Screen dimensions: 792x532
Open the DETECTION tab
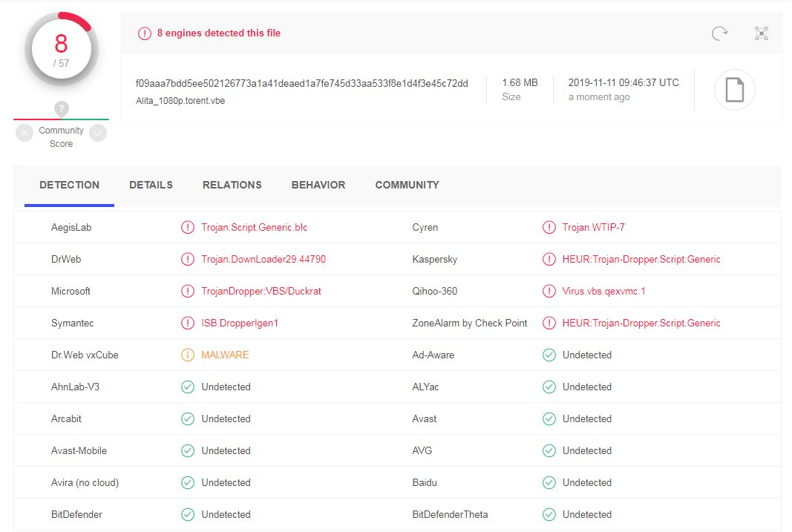pyautogui.click(x=69, y=185)
